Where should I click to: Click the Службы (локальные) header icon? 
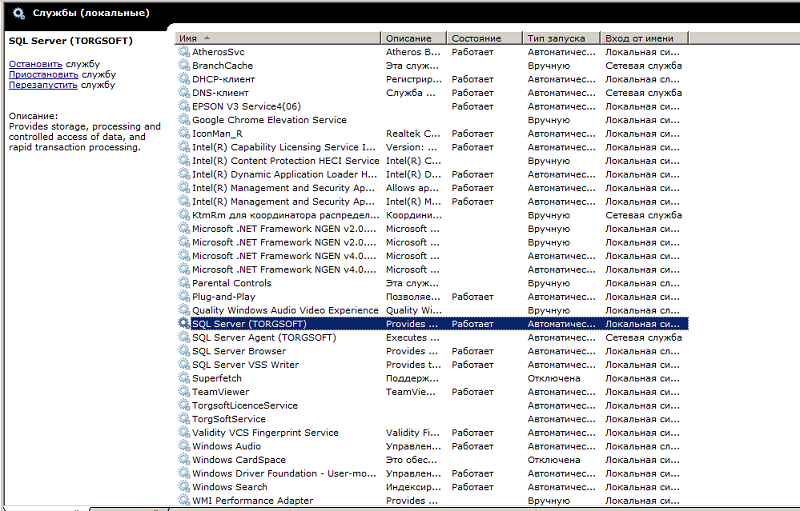point(19,13)
